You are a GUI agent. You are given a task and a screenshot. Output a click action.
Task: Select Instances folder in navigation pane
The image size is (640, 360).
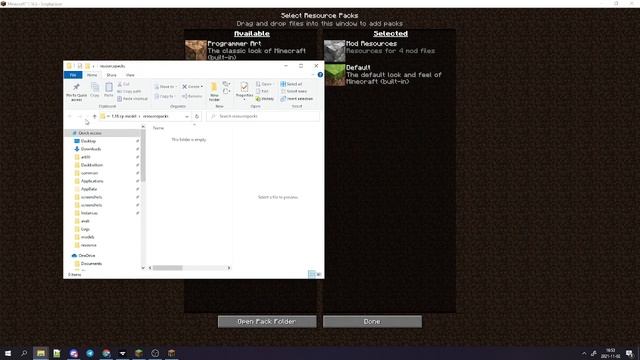89,213
